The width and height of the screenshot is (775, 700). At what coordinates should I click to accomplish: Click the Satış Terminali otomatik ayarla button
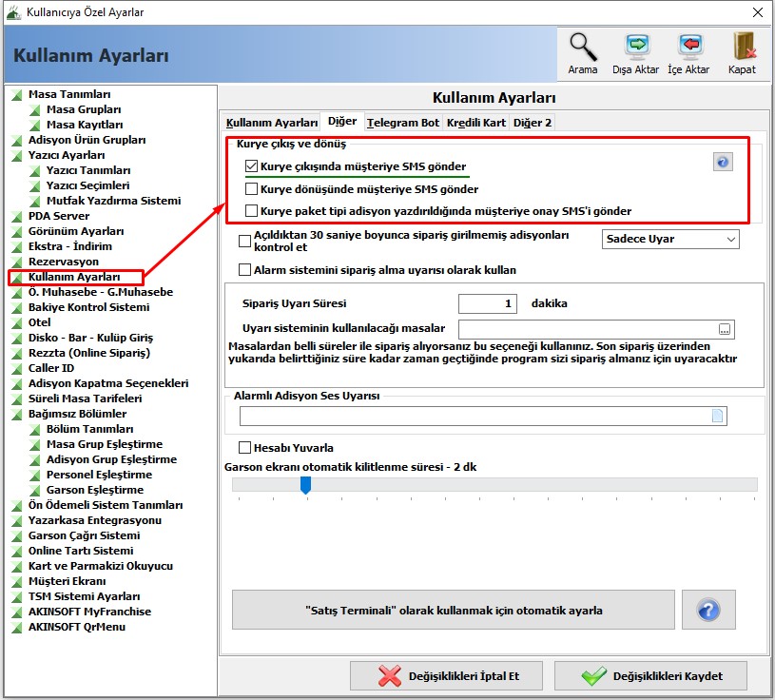coord(454,610)
